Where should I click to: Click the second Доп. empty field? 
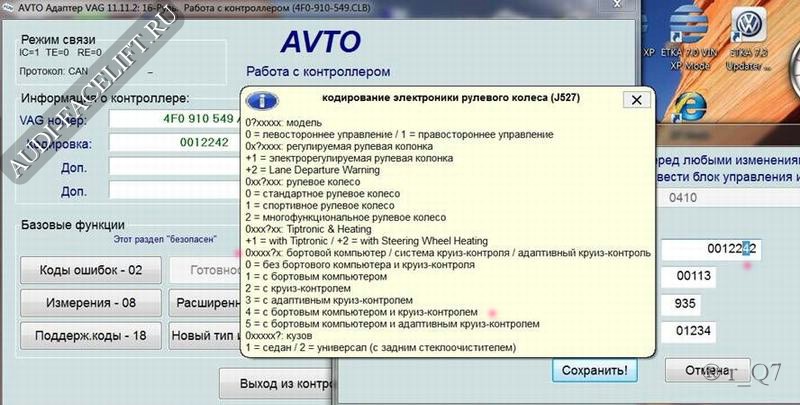pos(176,191)
